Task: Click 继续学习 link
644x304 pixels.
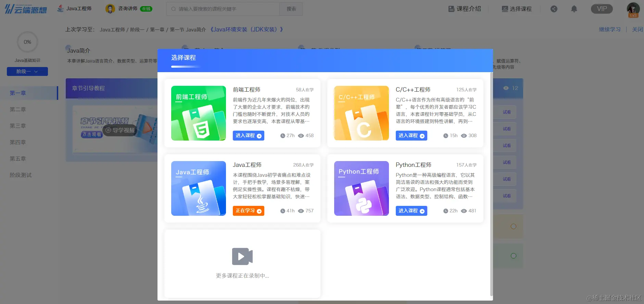Action: click(610, 29)
